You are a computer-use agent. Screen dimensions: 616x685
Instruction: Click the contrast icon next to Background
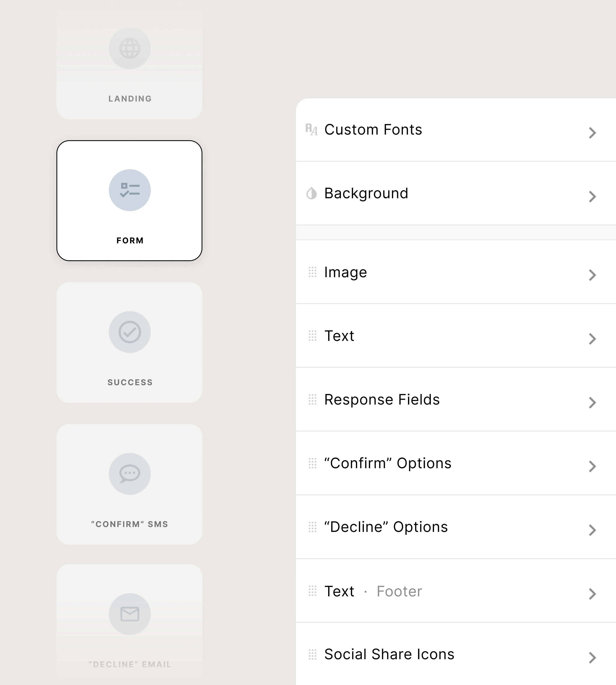(x=312, y=193)
